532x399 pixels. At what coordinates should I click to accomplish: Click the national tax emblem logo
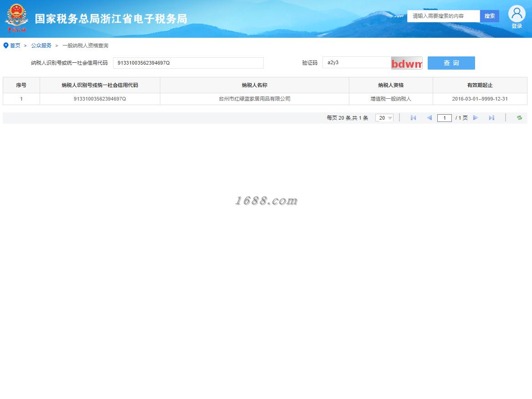coord(16,18)
